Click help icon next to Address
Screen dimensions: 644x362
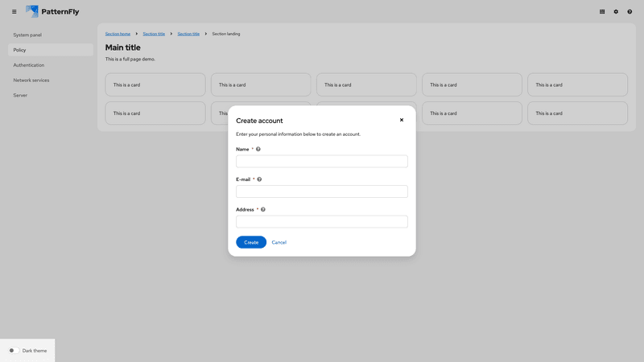coord(263,209)
